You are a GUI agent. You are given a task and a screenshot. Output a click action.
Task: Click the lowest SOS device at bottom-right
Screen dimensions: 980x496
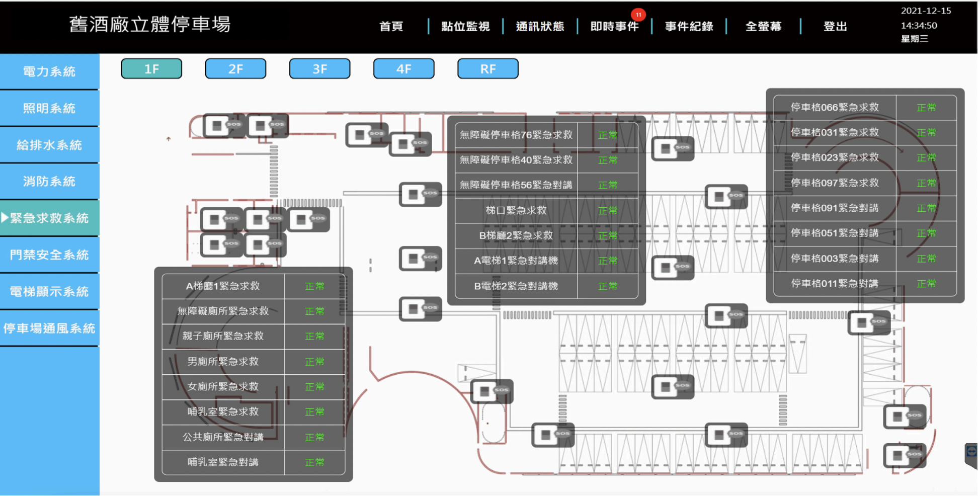[904, 455]
